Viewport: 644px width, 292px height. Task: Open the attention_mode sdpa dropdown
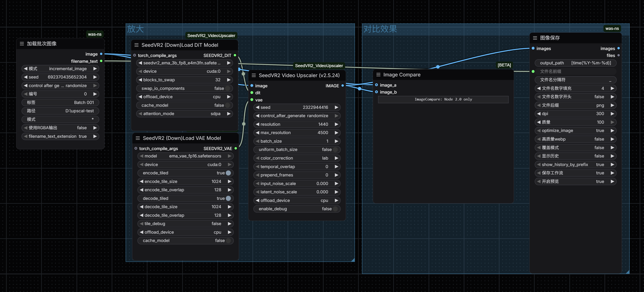pos(184,114)
